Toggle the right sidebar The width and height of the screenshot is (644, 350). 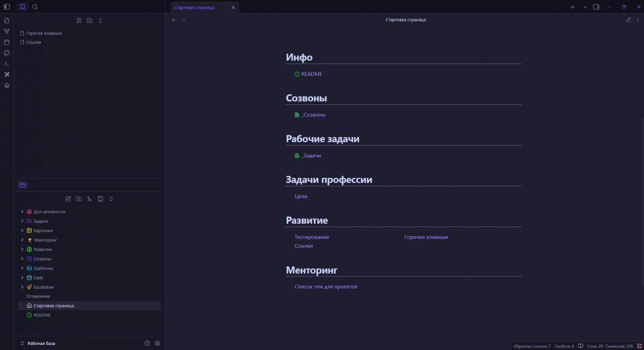coord(596,7)
